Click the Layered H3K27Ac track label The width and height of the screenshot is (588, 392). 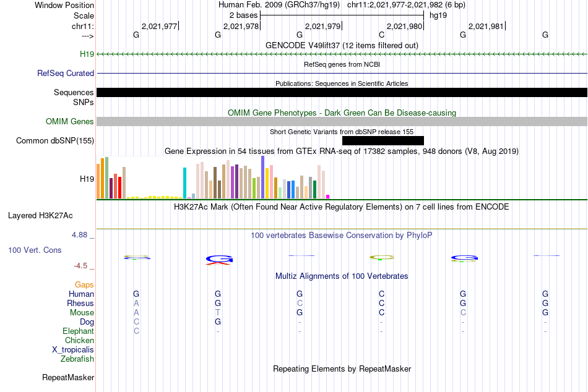[x=40, y=216]
